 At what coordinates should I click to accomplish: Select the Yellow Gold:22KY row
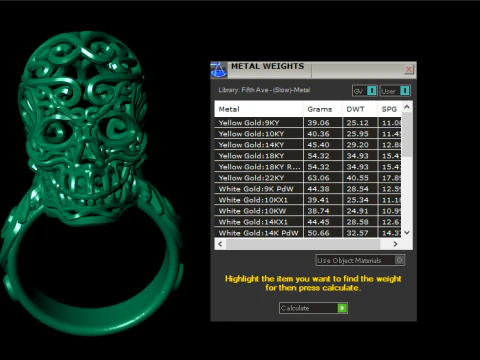[308, 178]
